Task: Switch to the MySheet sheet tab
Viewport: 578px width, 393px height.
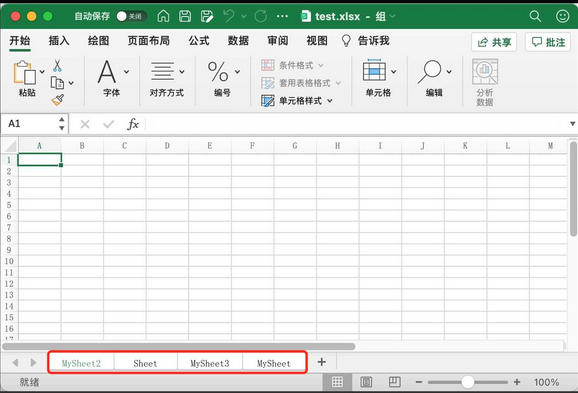Action: tap(274, 364)
